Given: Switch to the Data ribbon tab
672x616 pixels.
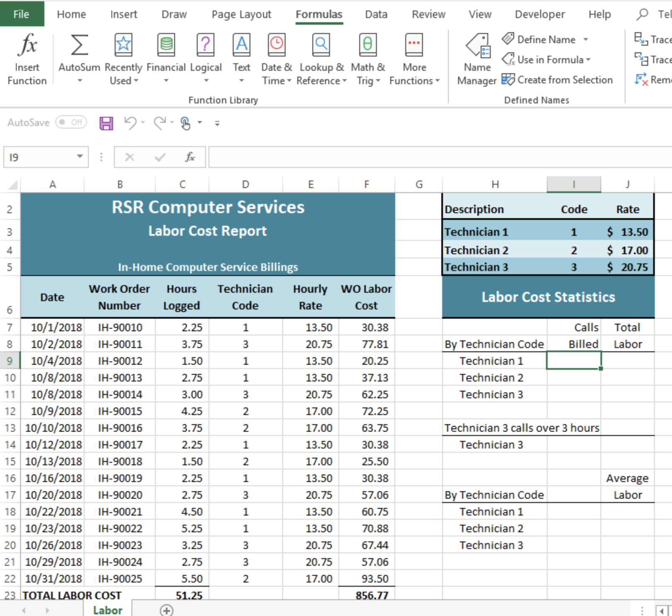Looking at the screenshot, I should tap(376, 14).
